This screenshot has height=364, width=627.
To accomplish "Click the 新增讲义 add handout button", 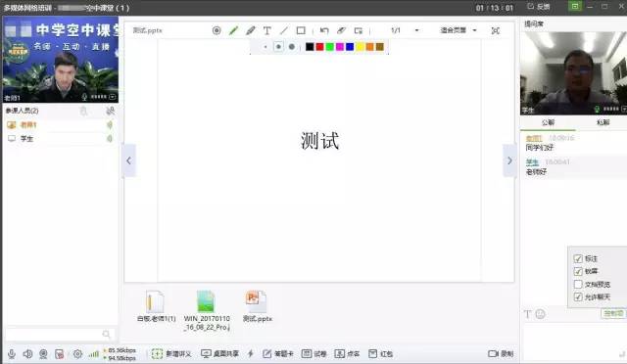I will (x=171, y=354).
